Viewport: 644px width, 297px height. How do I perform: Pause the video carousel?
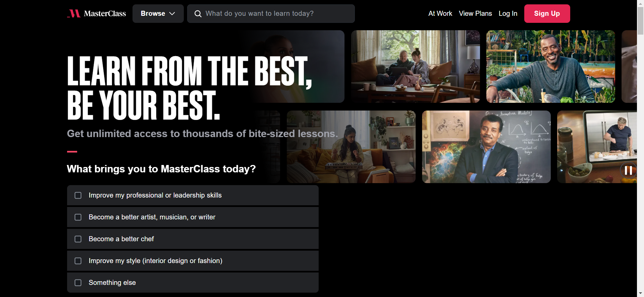point(628,170)
